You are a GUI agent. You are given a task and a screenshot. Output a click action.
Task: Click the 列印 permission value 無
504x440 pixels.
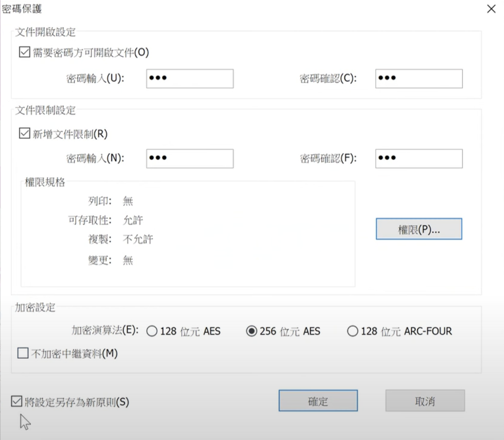pos(128,201)
